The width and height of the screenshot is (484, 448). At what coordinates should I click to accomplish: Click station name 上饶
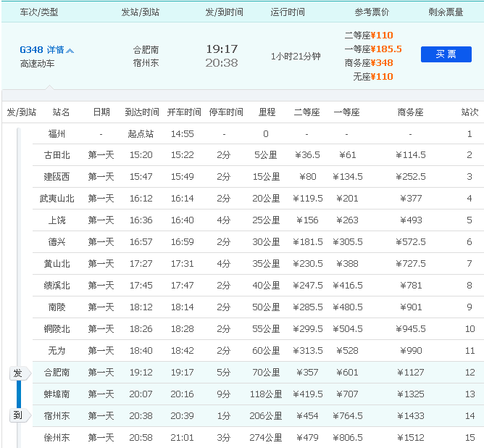pos(57,220)
